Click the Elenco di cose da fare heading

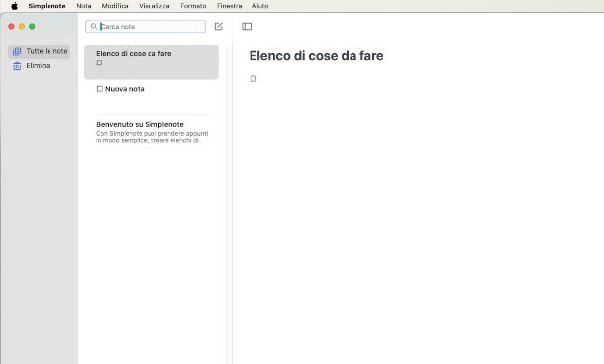[x=316, y=56]
